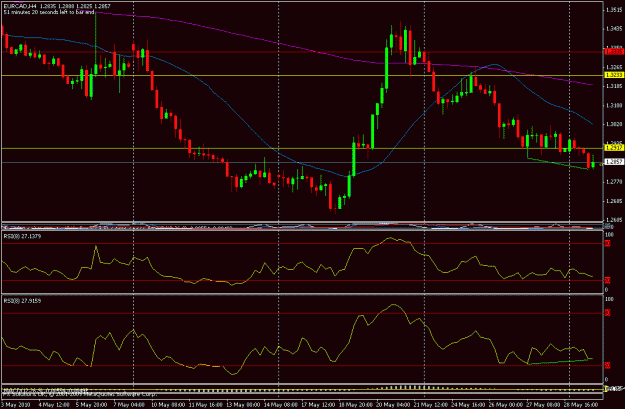Click the upper RSI red 70 level label
625x409 pixels.
[x=607, y=243]
